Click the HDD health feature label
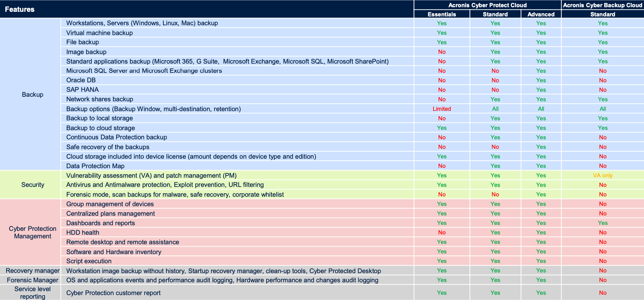 click(x=83, y=232)
